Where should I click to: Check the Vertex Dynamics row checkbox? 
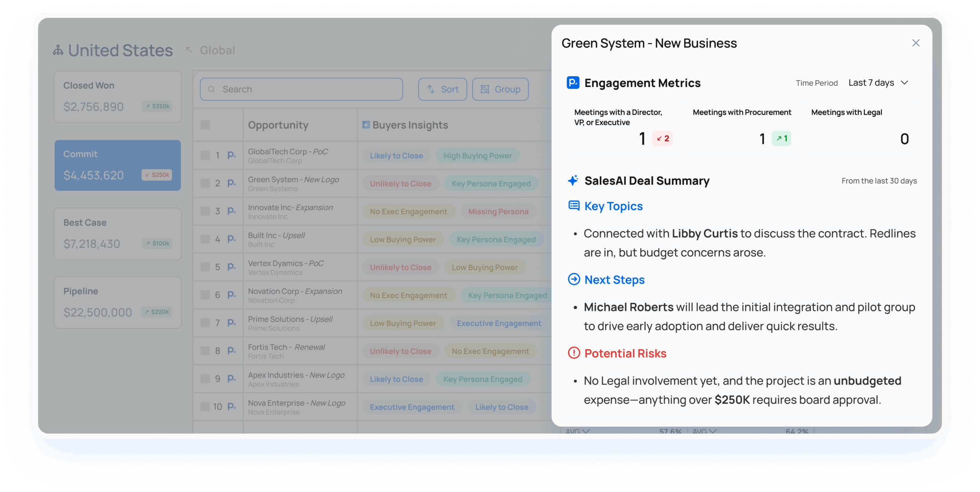(205, 267)
